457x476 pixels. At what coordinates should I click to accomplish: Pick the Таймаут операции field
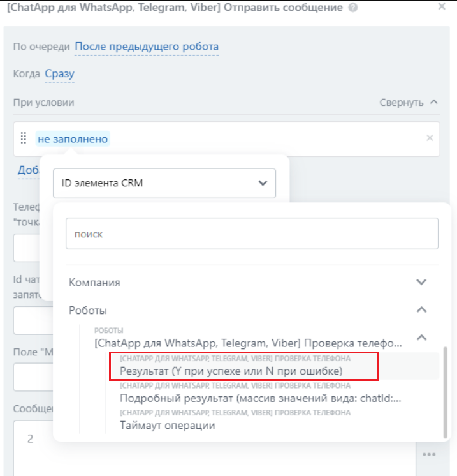coord(167,425)
